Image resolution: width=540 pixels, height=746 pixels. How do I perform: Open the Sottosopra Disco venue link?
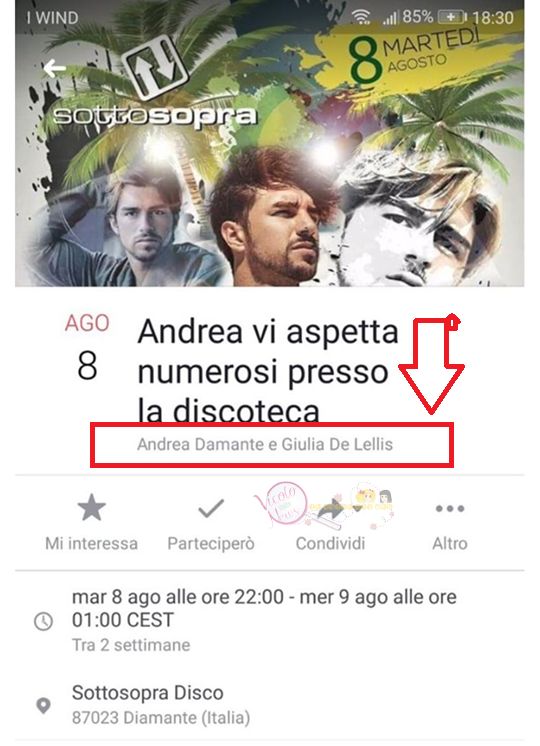pyautogui.click(x=147, y=693)
